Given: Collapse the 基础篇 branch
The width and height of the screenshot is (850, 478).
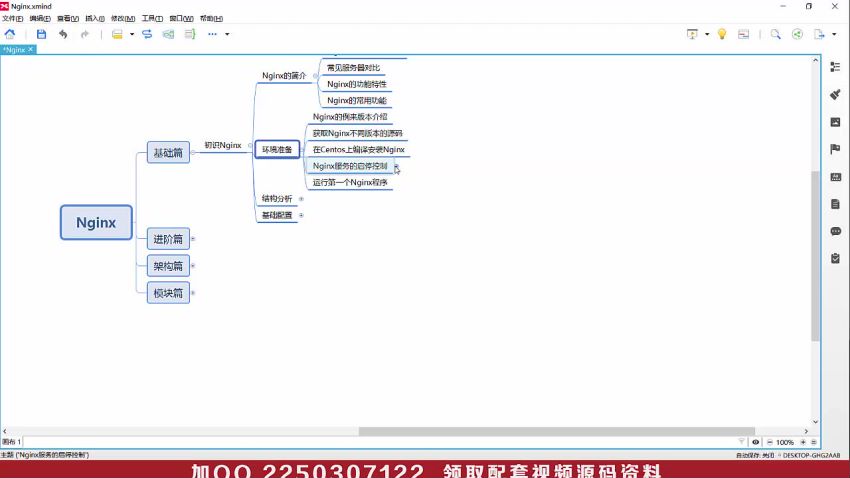Looking at the screenshot, I should pyautogui.click(x=193, y=153).
